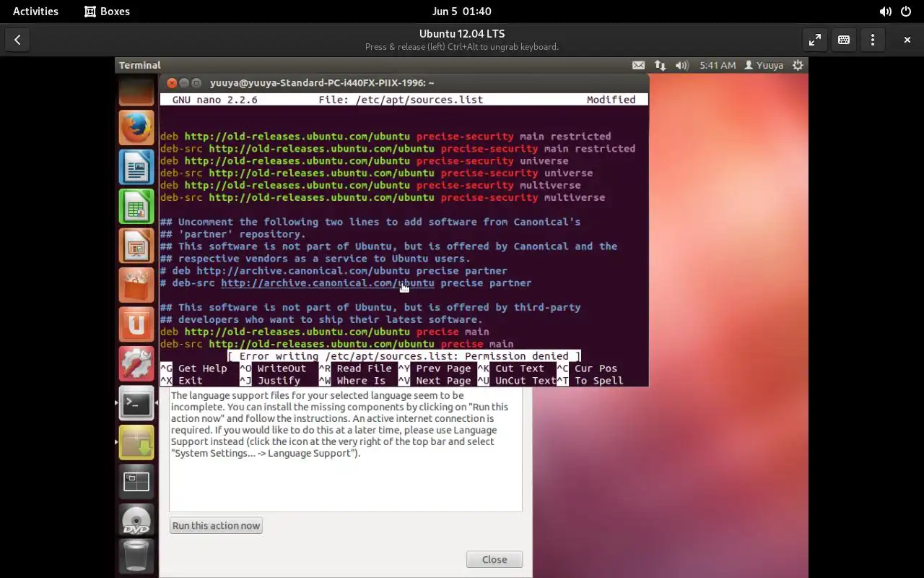Image resolution: width=924 pixels, height=578 pixels.
Task: Launch LibreOffice Calc spreadsheet icon
Action: coord(136,207)
